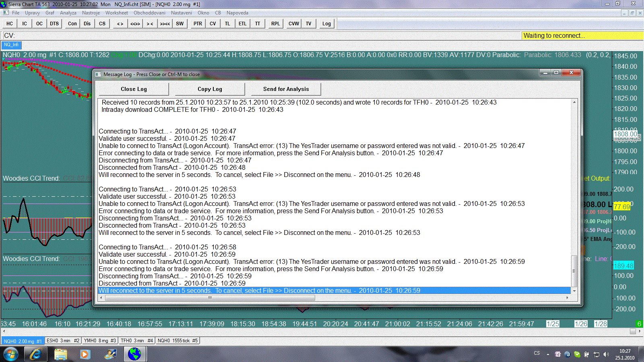This screenshot has height=362, width=644.
Task: Select the CS toolbar button
Action: click(x=102, y=24)
